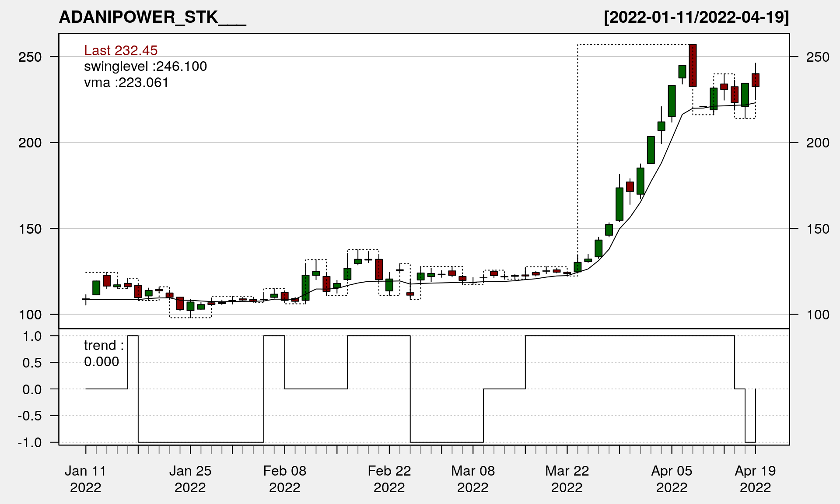Click the red Last 232.45 label
840x504 pixels.
(x=121, y=50)
